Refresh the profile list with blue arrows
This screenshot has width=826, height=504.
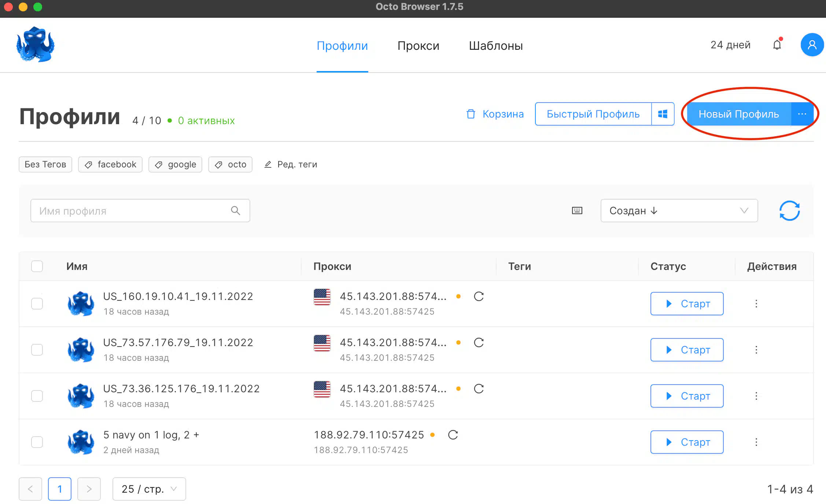790,211
